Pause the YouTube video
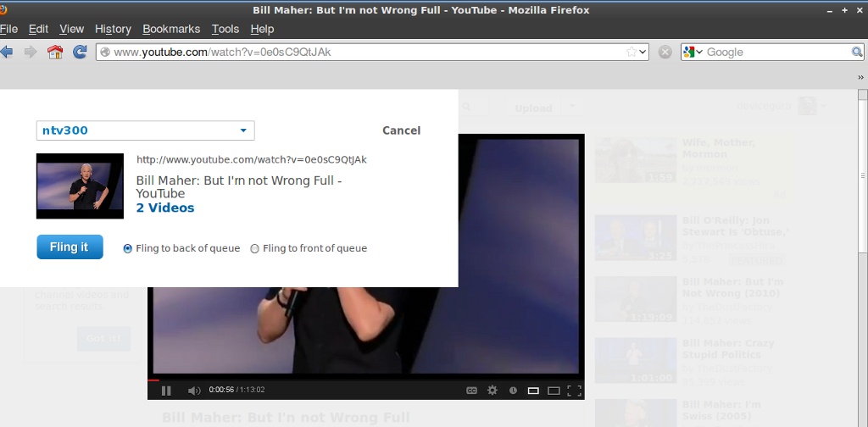868x427 pixels. click(x=166, y=391)
